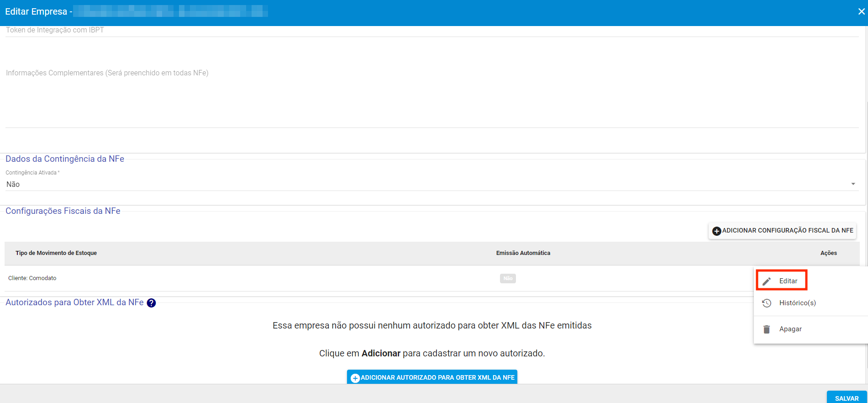Click plus icon on Adicionar Autorizado button

tap(355, 378)
